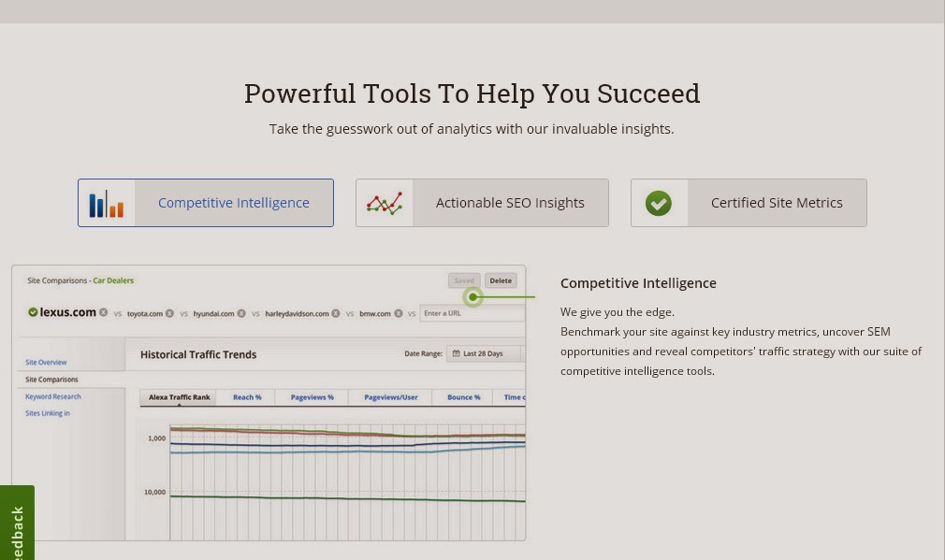Viewport: 945px width, 560px height.
Task: Click the line graph icon for SEO Insights
Action: pyautogui.click(x=385, y=204)
